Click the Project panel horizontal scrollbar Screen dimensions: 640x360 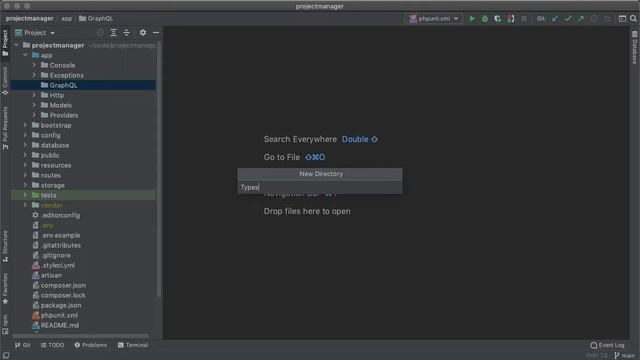tap(80, 336)
